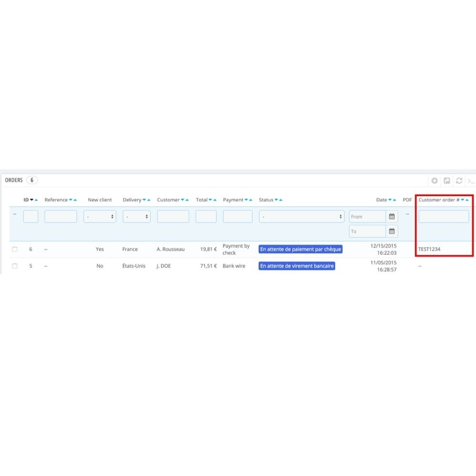Click customer A. Rousseau
Image resolution: width=476 pixels, height=476 pixels.
click(170, 249)
